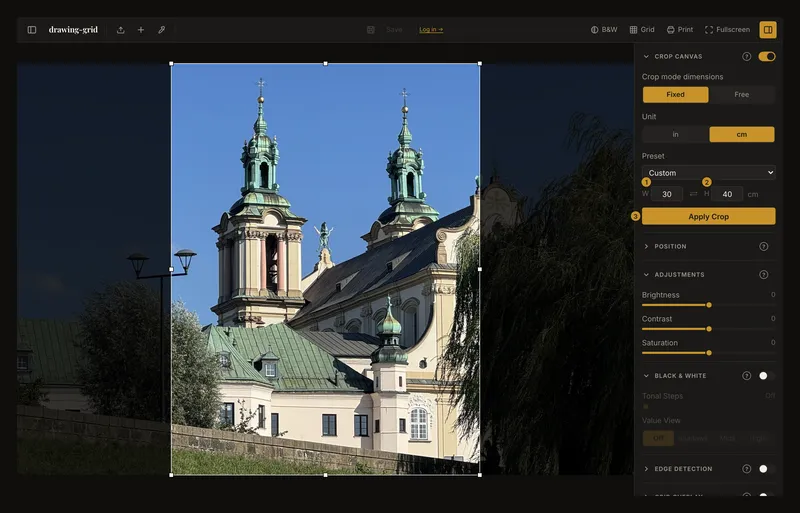Expand the Position section chevron

646,247
